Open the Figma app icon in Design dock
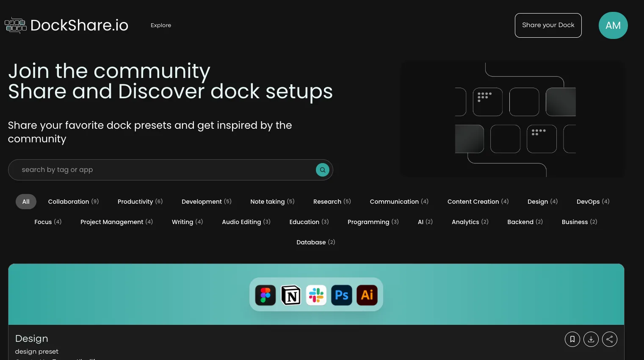The image size is (644, 360). 265,295
